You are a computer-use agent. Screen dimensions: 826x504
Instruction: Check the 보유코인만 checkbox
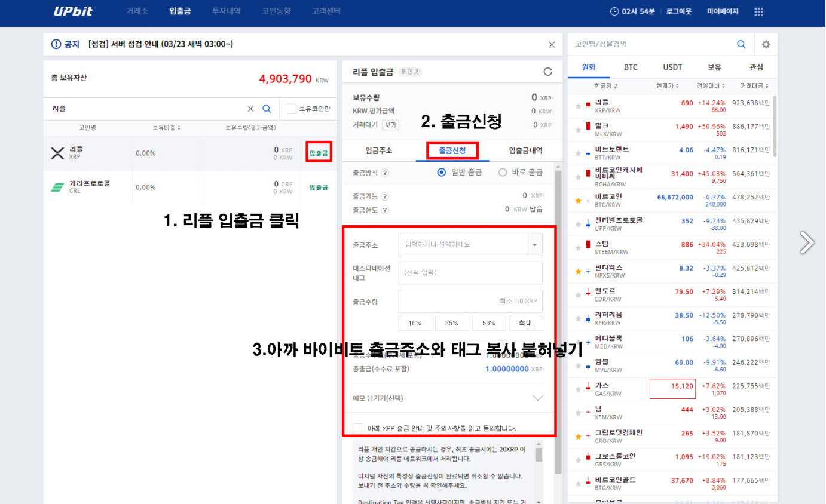[291, 109]
